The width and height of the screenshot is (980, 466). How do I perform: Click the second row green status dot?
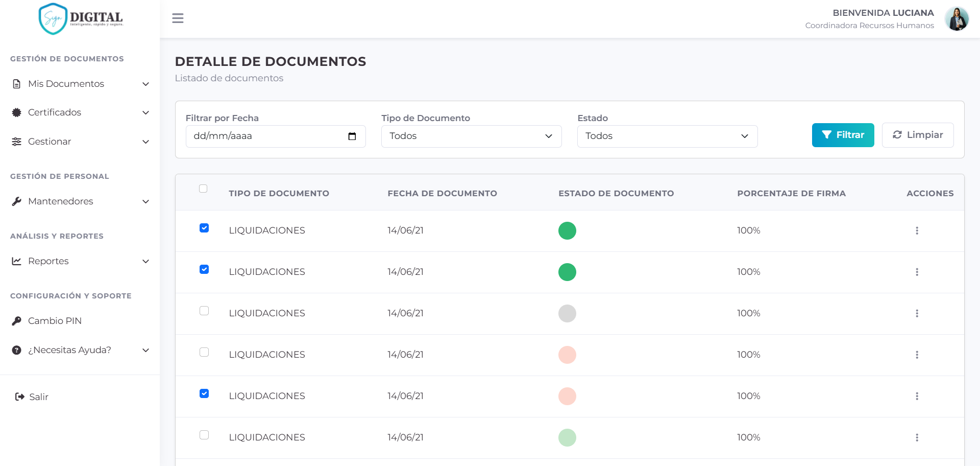tap(567, 272)
